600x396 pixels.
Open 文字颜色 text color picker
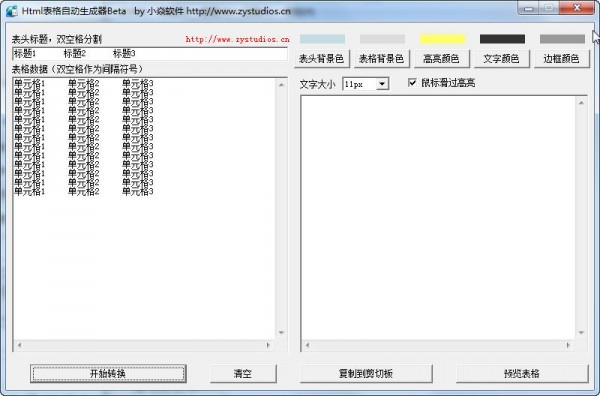click(502, 59)
